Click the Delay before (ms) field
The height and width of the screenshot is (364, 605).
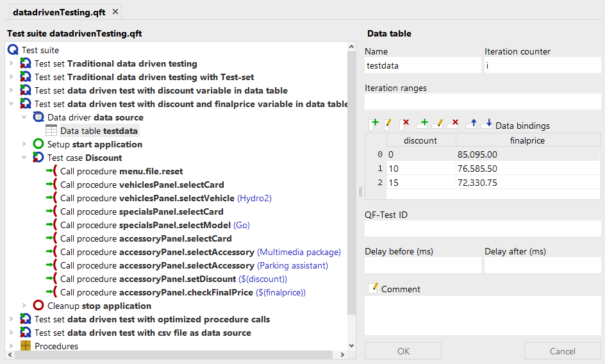point(423,265)
